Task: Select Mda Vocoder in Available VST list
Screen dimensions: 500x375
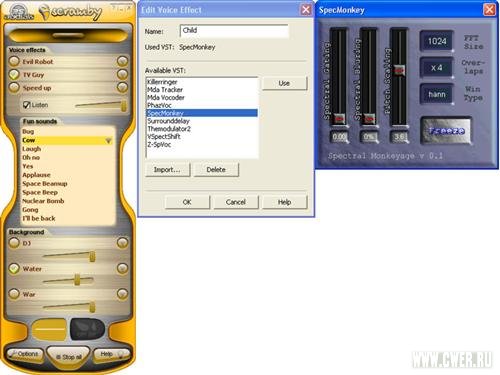Action: (202, 98)
